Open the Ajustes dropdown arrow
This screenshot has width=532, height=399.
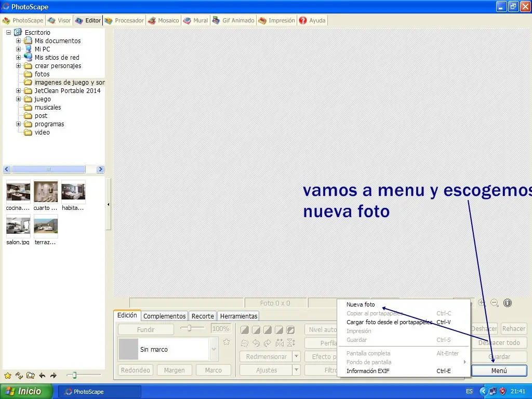point(297,370)
